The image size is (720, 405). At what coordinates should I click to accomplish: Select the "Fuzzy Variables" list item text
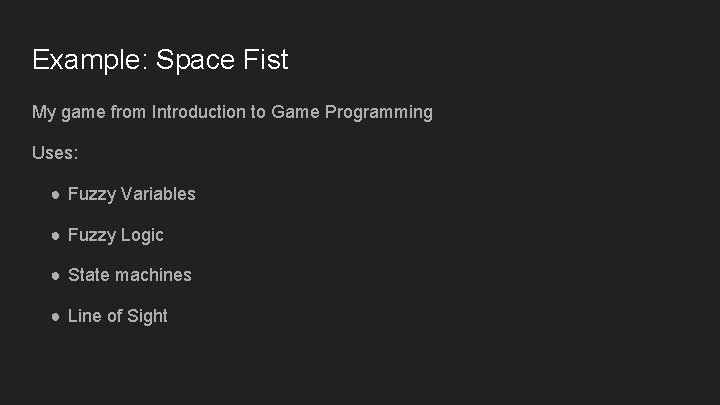[132, 194]
